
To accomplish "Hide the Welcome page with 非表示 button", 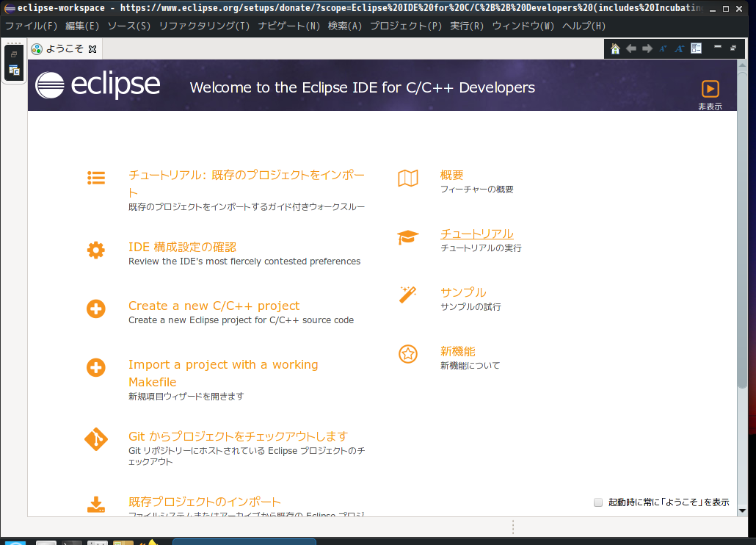I will pyautogui.click(x=710, y=95).
